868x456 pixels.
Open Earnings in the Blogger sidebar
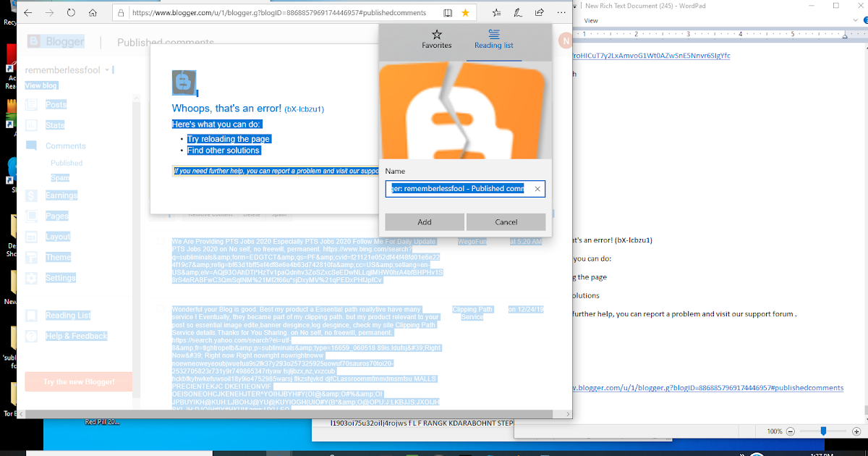61,195
